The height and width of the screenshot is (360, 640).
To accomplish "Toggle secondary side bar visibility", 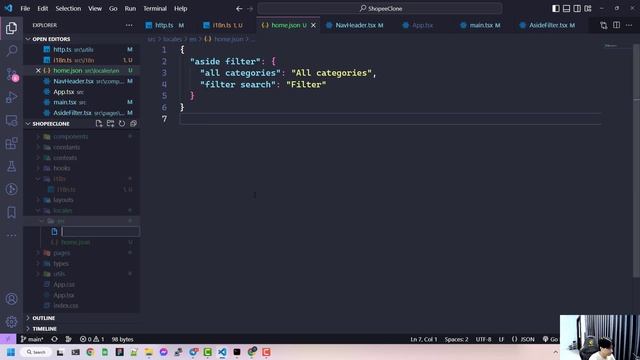I will [x=577, y=9].
